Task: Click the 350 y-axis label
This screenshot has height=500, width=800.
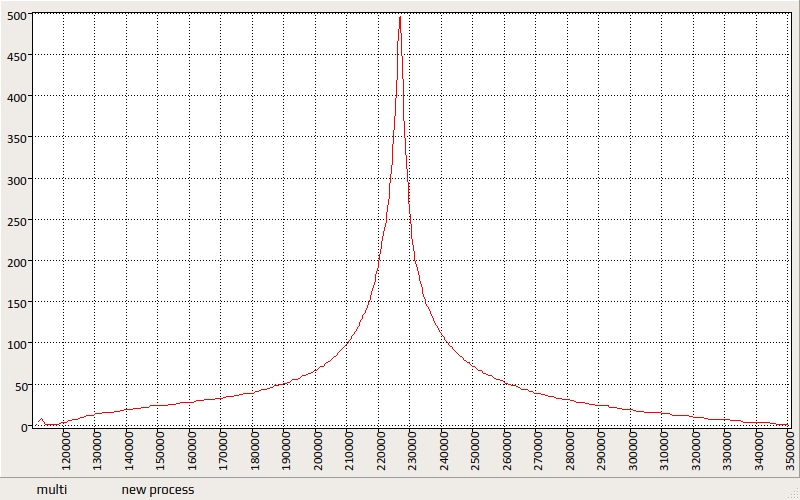Action: 17,139
